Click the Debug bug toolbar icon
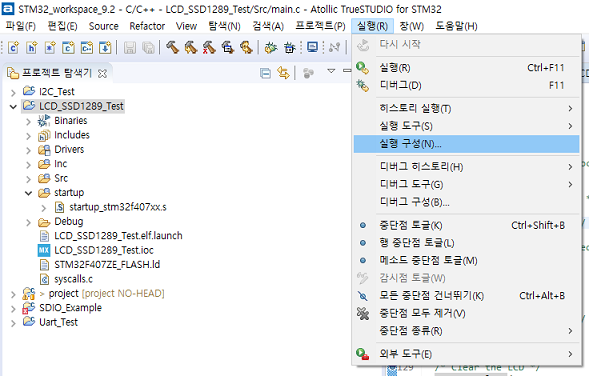Viewport: 589px width, 376px height. [270, 48]
